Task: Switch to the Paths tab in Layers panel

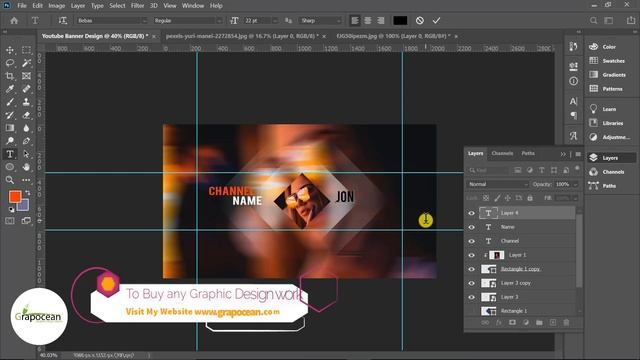Action: (x=528, y=153)
